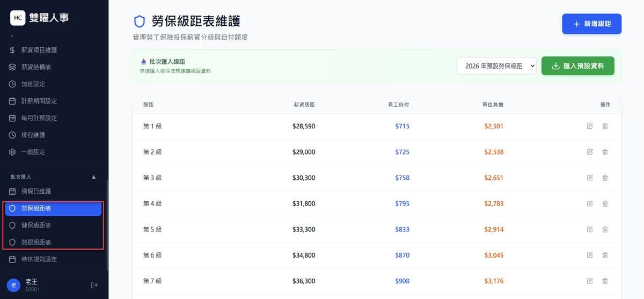644x299 pixels.
Task: Click edit icon for 第 1 級 row
Action: pyautogui.click(x=590, y=126)
